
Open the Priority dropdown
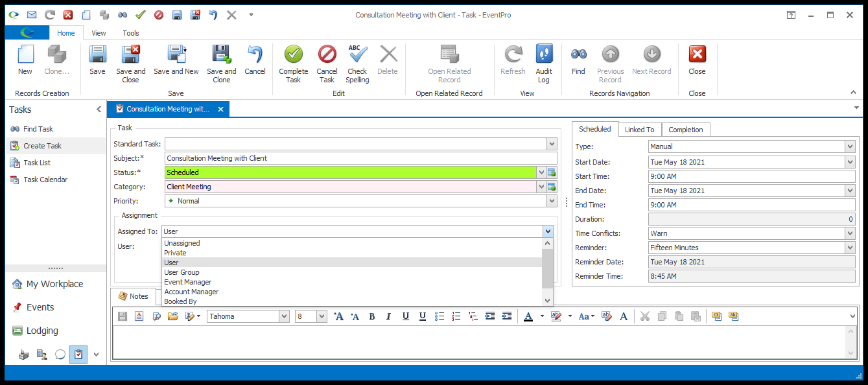552,201
